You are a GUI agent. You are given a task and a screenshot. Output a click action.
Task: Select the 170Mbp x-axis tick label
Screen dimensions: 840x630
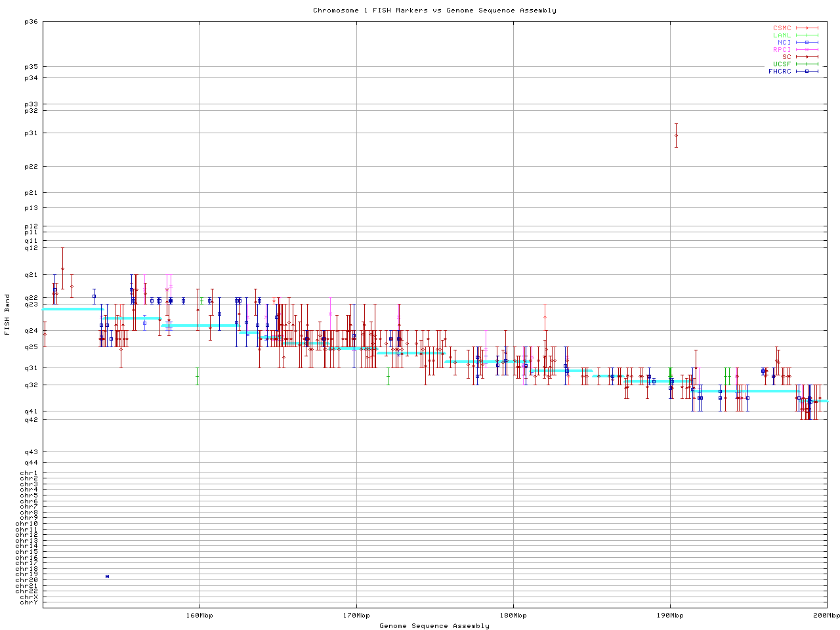click(356, 616)
